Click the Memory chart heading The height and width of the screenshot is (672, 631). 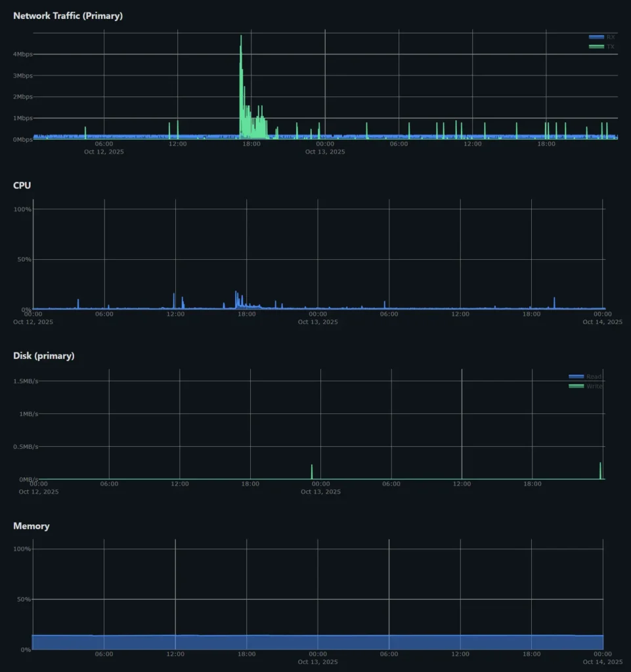tap(31, 526)
